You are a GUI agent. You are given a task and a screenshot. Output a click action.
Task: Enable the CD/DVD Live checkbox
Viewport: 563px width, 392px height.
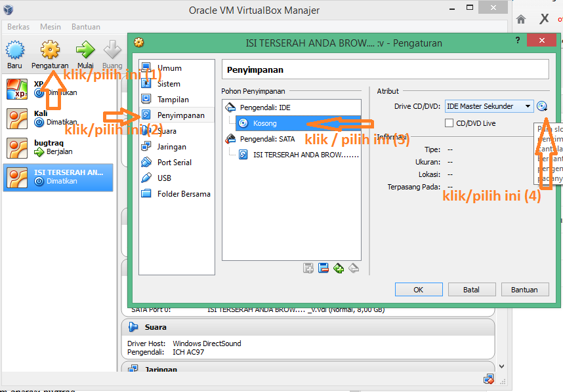click(449, 123)
